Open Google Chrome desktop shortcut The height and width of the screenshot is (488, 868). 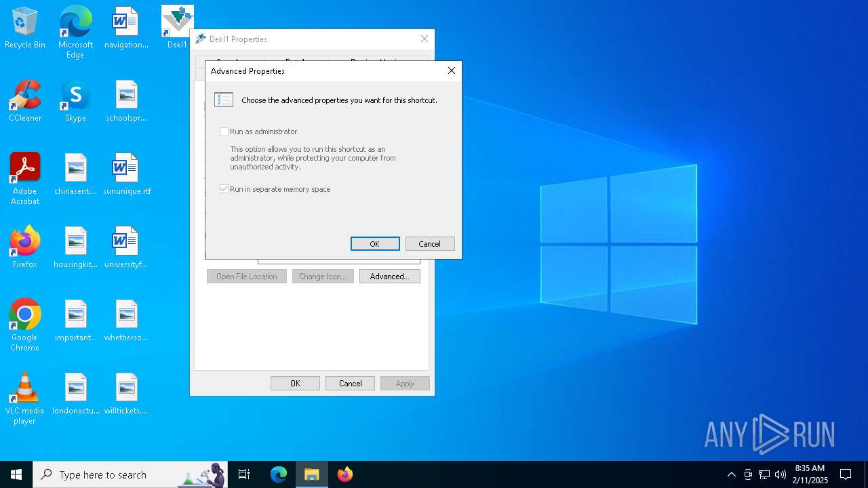tap(25, 325)
